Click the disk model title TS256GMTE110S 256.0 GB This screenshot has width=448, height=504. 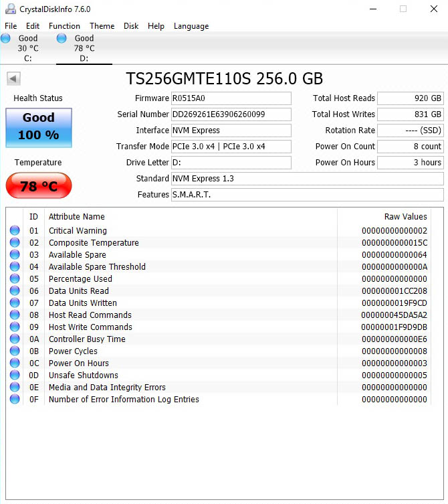pyautogui.click(x=224, y=78)
